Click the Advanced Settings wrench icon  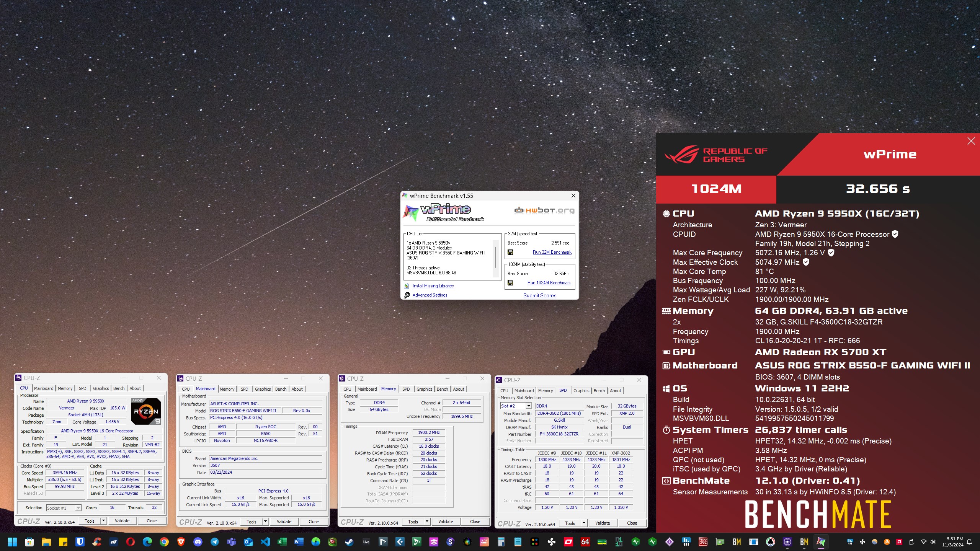pyautogui.click(x=407, y=295)
